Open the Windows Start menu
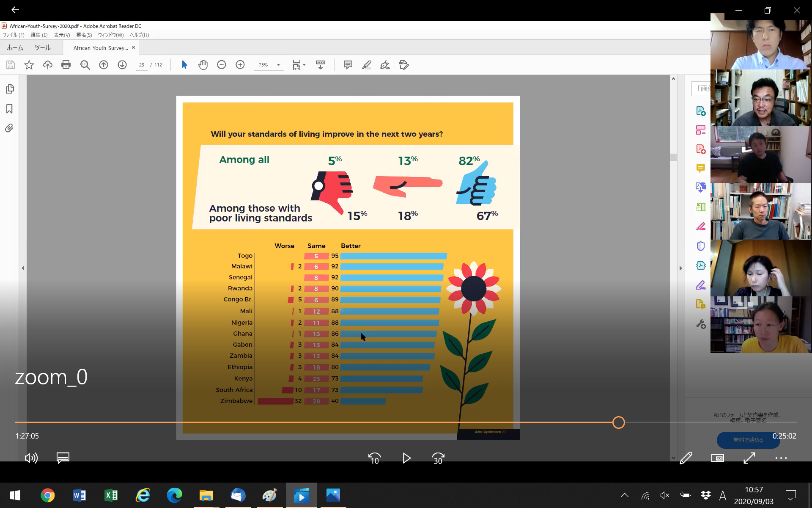 pos(15,495)
